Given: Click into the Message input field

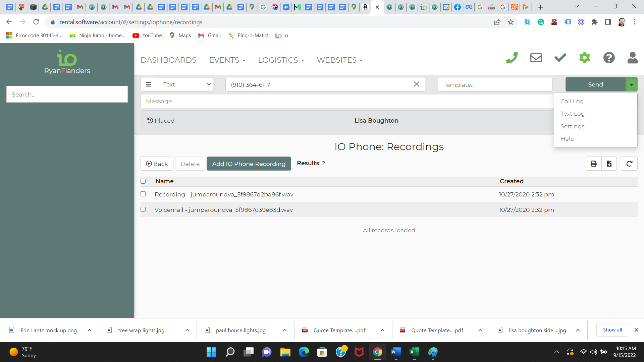Looking at the screenshot, I should [345, 101].
